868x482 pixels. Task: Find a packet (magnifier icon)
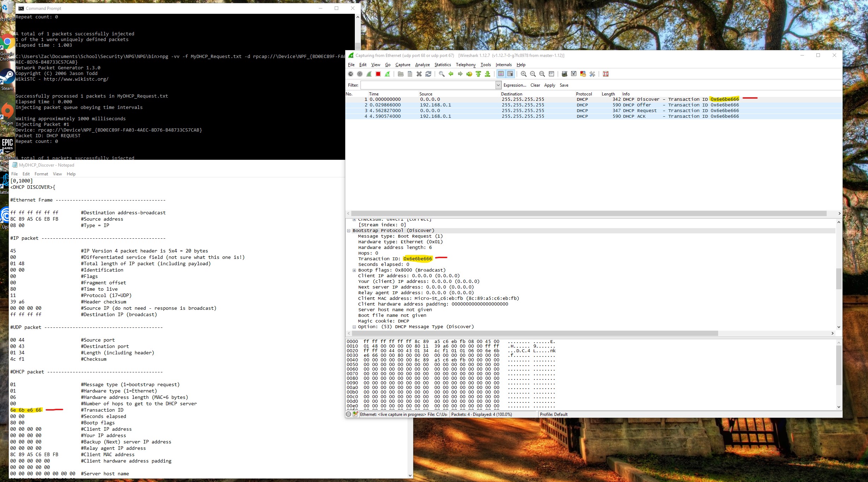click(442, 74)
